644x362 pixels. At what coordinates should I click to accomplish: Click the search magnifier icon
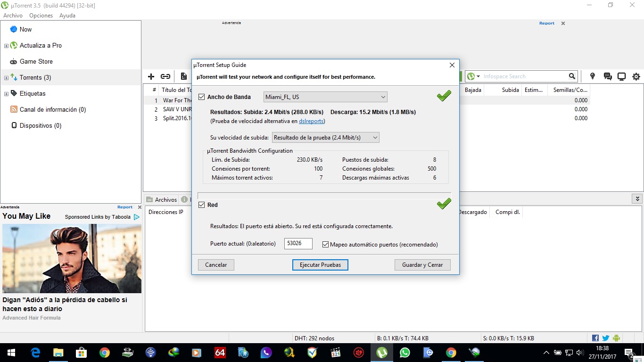pos(572,76)
